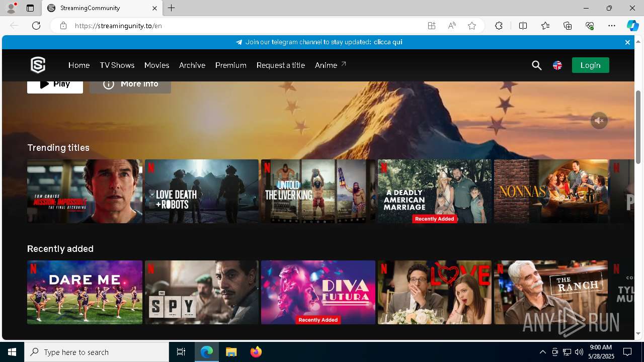Click the page vertical scrollbar thumb

pos(638,127)
